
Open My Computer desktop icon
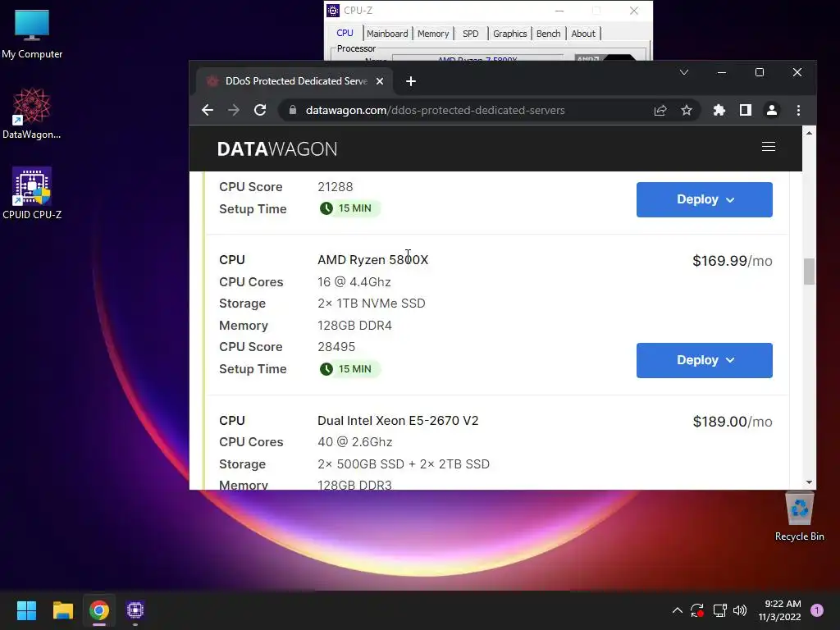pyautogui.click(x=32, y=34)
